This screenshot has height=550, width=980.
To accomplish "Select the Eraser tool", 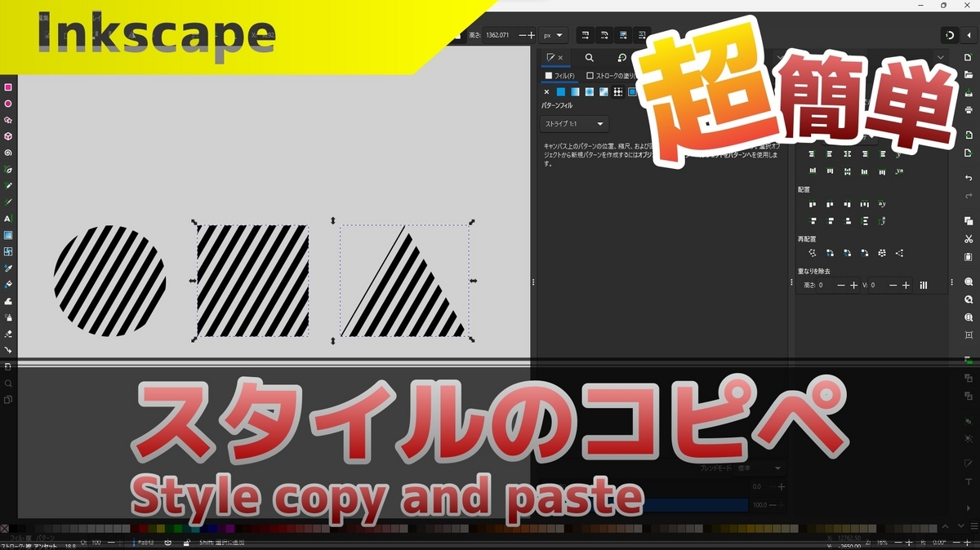I will click(8, 333).
